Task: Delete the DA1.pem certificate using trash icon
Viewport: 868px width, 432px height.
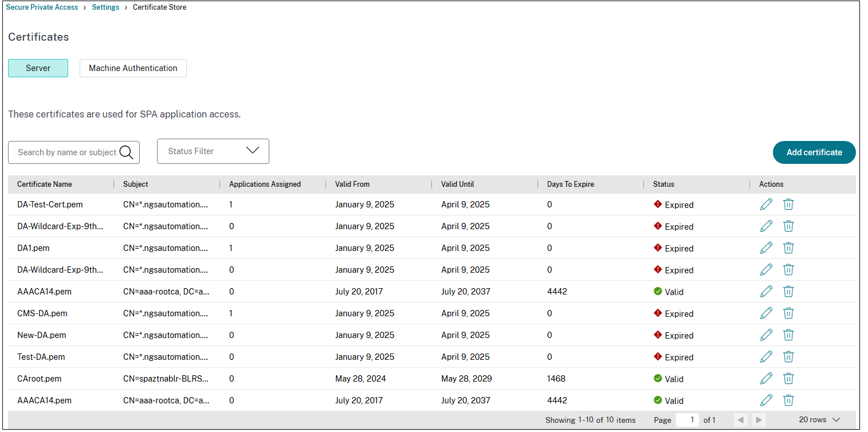Action: point(788,248)
